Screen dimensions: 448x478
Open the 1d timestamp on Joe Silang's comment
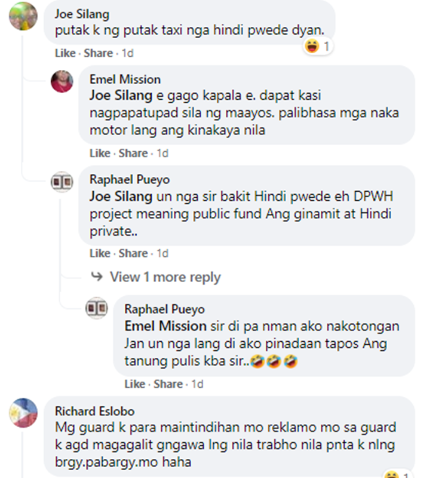(128, 53)
